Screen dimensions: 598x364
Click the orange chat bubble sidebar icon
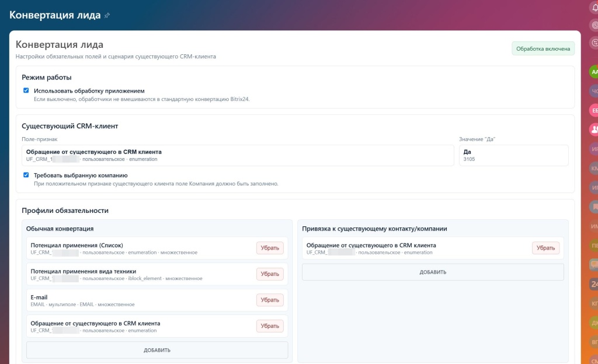tap(594, 265)
